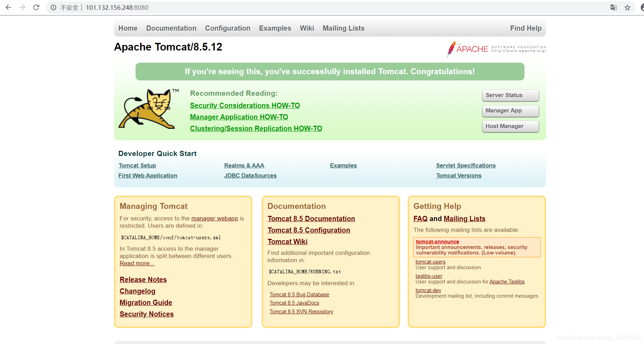Screen dimensions: 644x344
Task: Click the green Congratulations banner text
Action: tap(330, 71)
